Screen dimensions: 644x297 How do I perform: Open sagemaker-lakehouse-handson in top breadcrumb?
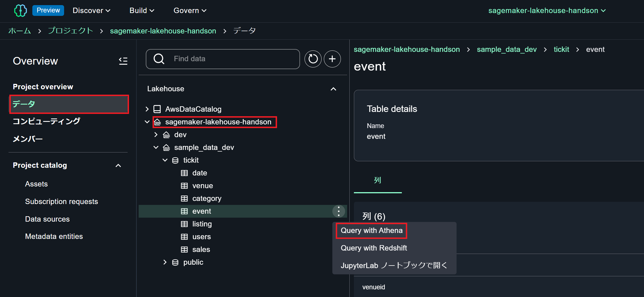163,31
